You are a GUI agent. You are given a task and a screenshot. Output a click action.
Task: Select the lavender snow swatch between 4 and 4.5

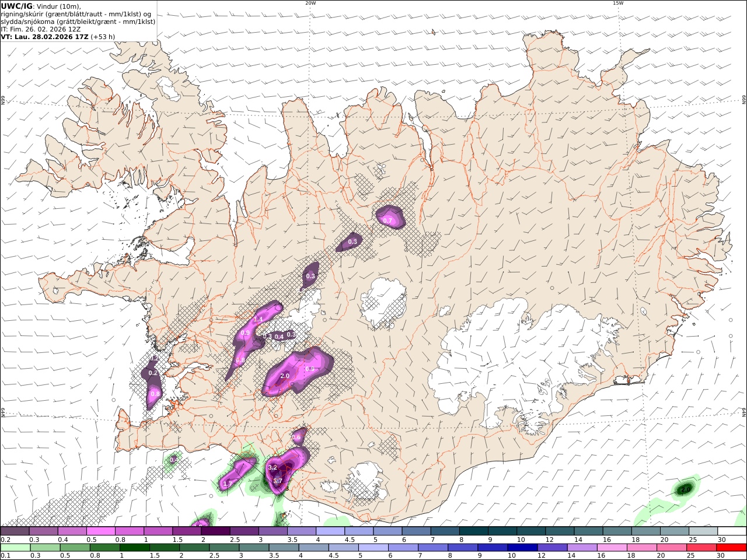pyautogui.click(x=330, y=531)
